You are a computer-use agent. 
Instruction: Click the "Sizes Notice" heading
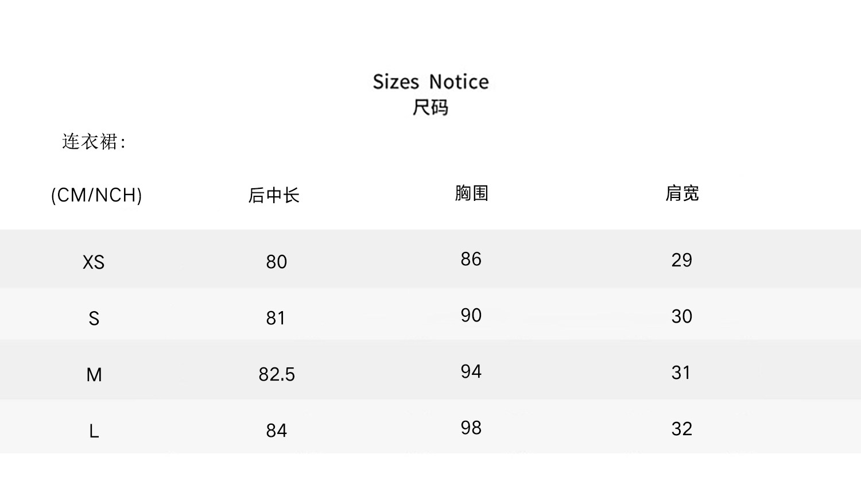430,82
